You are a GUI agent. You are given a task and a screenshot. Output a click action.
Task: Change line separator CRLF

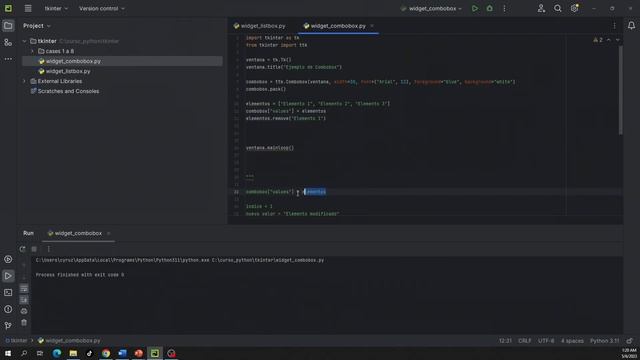pos(524,340)
